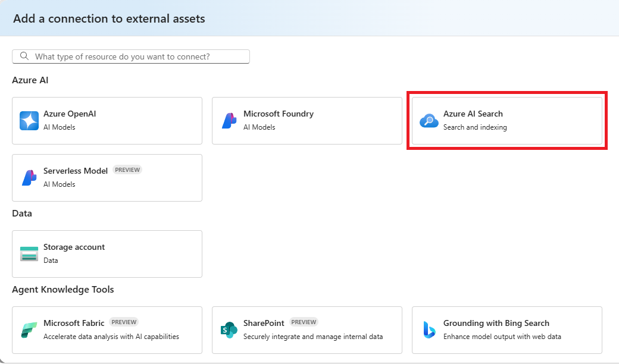Image resolution: width=619 pixels, height=364 pixels.
Task: Click the 'Data' section heading
Action: coord(22,214)
